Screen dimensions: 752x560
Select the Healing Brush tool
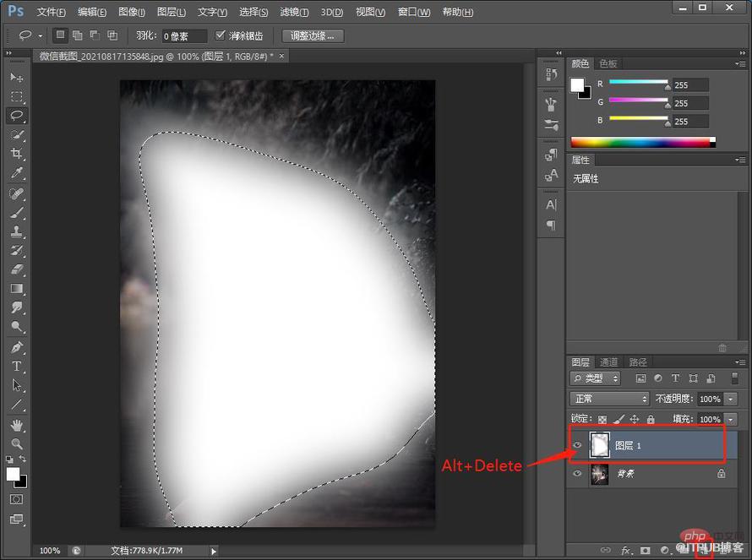coord(17,193)
